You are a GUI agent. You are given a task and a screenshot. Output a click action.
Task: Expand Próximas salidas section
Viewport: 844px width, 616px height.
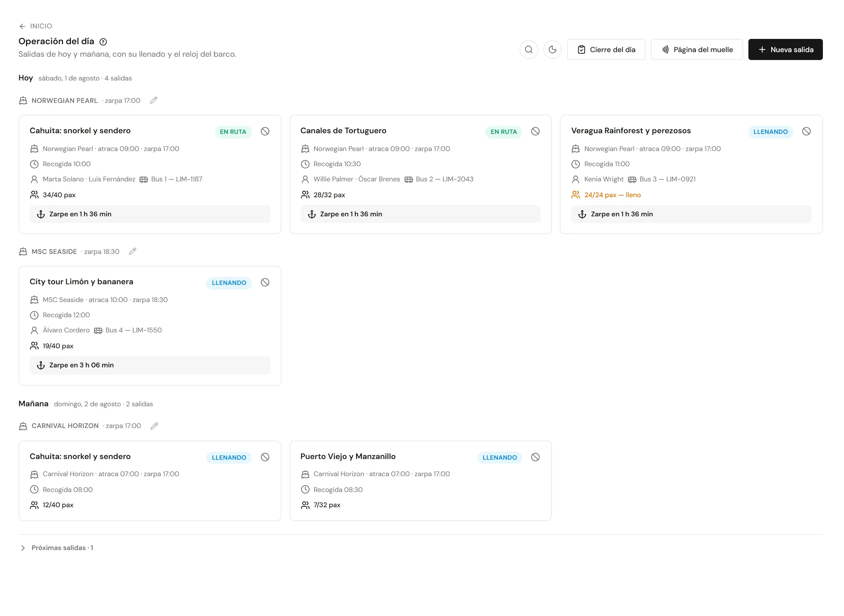56,548
